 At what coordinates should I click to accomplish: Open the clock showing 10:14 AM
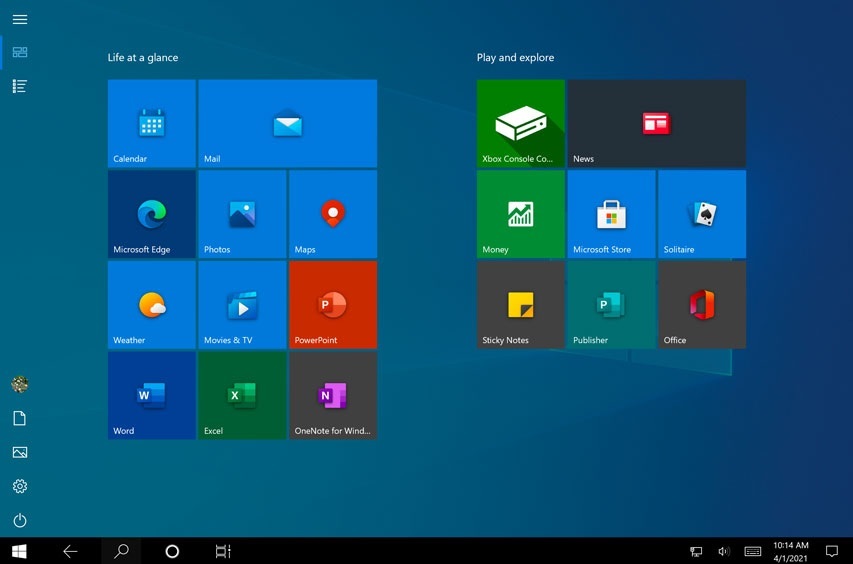point(790,551)
